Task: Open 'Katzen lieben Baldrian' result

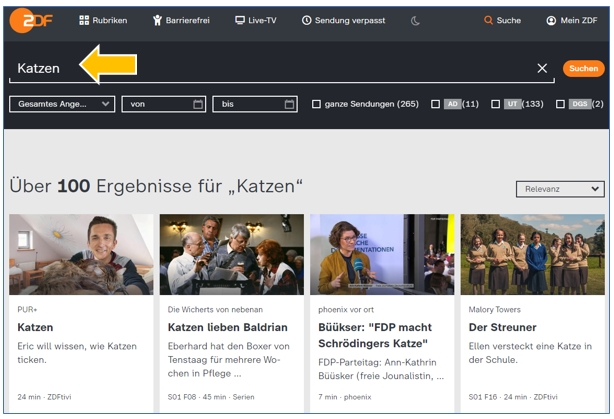Action: pos(227,327)
